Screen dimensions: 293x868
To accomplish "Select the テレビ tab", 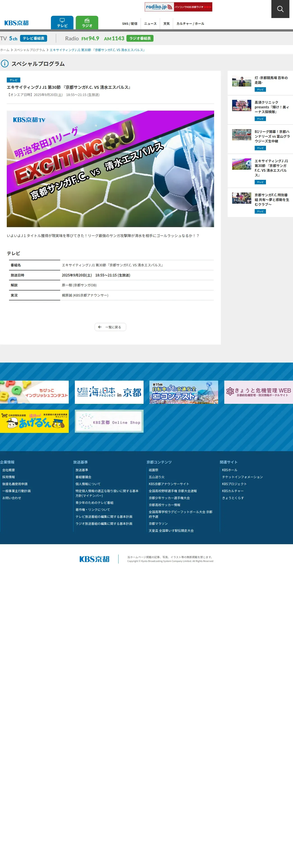I will pyautogui.click(x=62, y=23).
